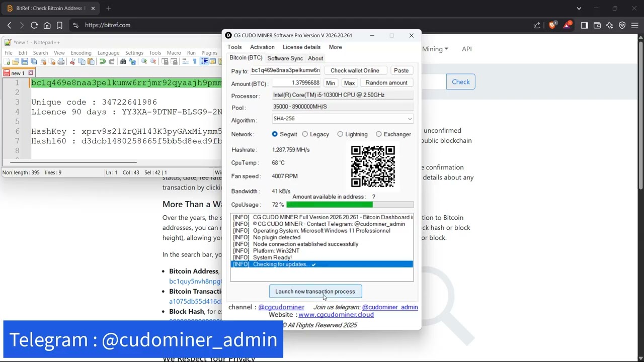Click the Amount (BTC) input field
644x362 pixels.
click(x=296, y=83)
